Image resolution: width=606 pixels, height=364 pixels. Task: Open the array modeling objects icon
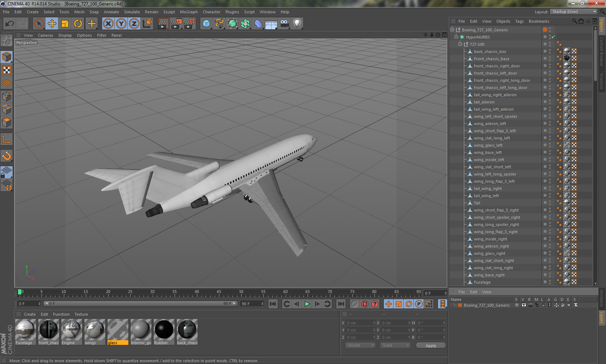(x=245, y=24)
